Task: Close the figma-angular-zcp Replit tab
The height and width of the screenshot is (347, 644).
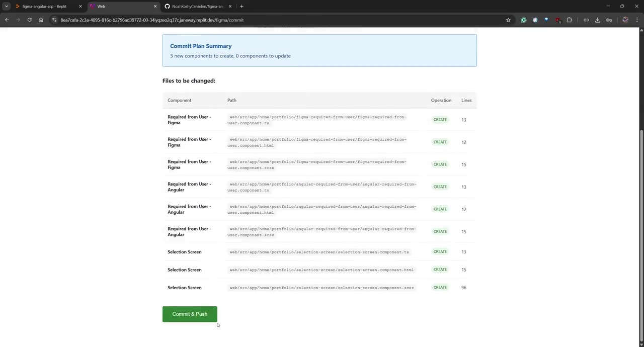Action: point(80,7)
